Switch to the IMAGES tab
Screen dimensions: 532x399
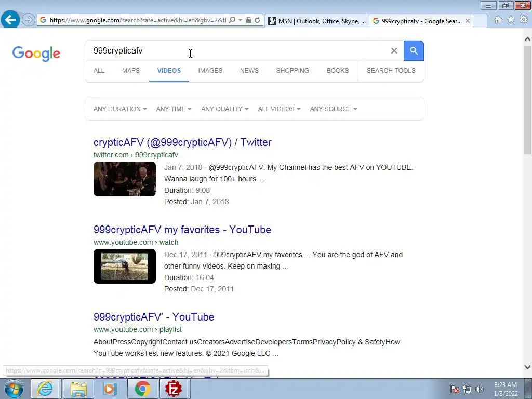[x=210, y=71]
